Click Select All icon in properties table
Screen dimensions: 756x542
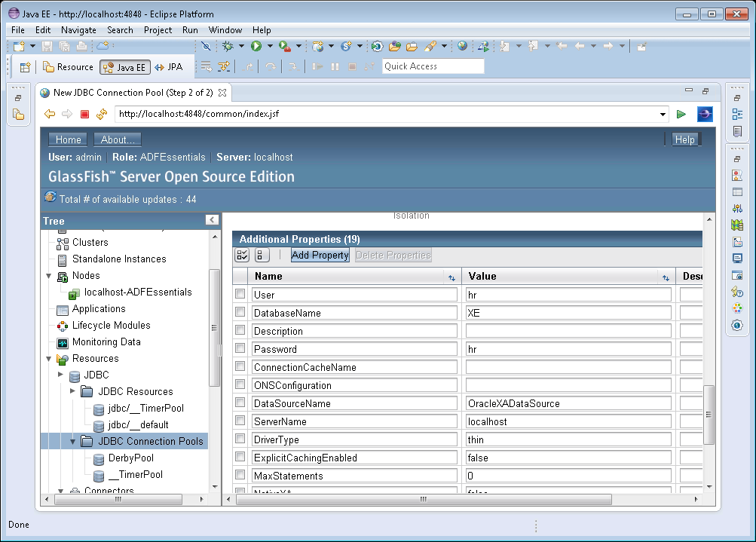pyautogui.click(x=243, y=256)
